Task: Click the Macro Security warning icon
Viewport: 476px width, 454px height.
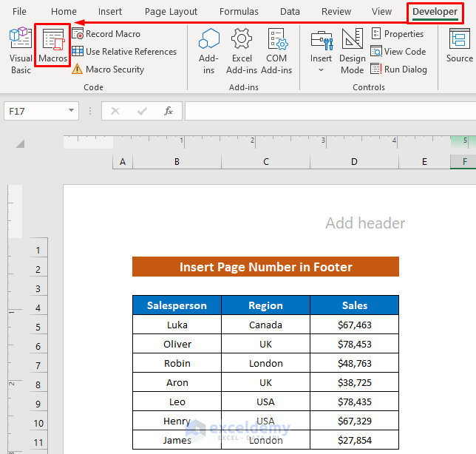Action: (x=78, y=70)
